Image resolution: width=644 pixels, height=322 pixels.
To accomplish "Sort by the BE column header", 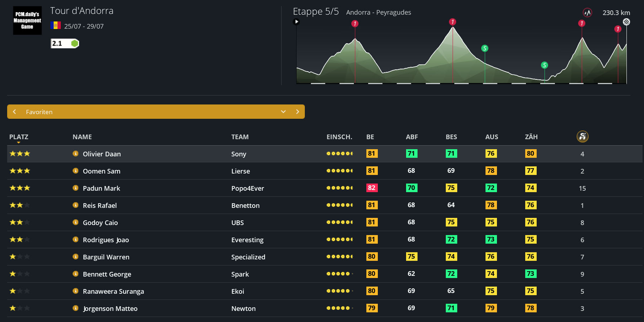I will coord(370,137).
